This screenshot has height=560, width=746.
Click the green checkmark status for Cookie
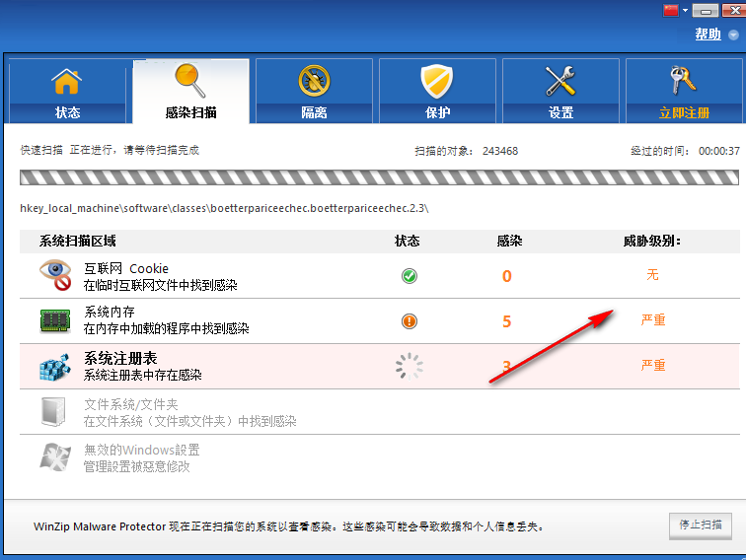(410, 276)
